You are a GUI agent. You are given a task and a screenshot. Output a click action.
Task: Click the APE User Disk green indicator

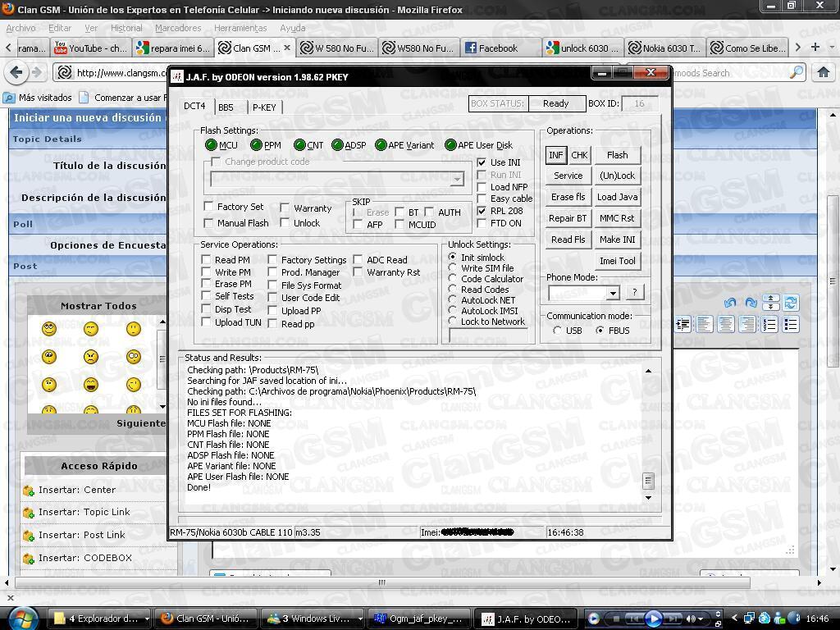[x=450, y=145]
